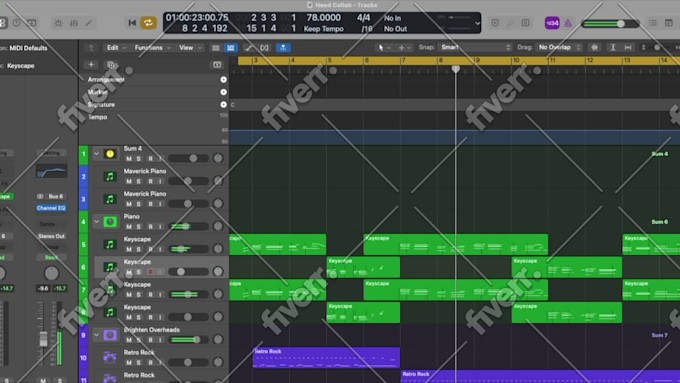Click the global tracks configure button
The height and width of the screenshot is (383, 680).
click(x=217, y=65)
